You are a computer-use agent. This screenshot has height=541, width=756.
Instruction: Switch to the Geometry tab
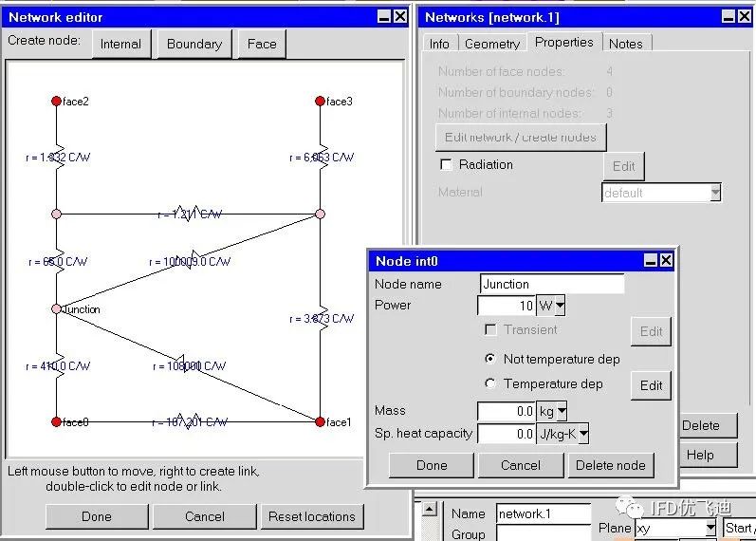[x=492, y=44]
